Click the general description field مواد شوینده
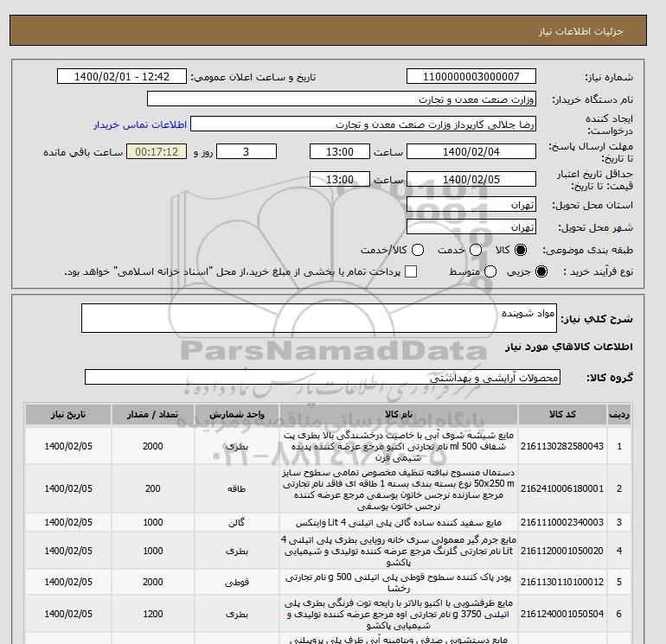The width and height of the screenshot is (666, 644). point(319,318)
